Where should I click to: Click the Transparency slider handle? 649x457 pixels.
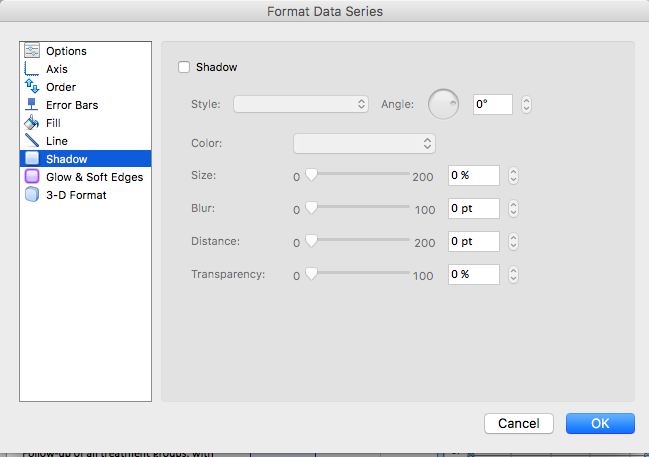coord(311,273)
